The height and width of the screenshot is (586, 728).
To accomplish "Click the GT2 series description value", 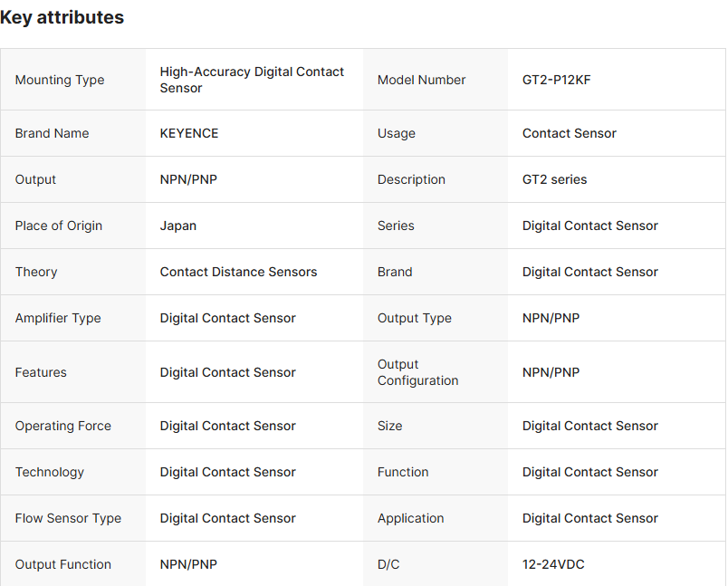I will (x=554, y=179).
